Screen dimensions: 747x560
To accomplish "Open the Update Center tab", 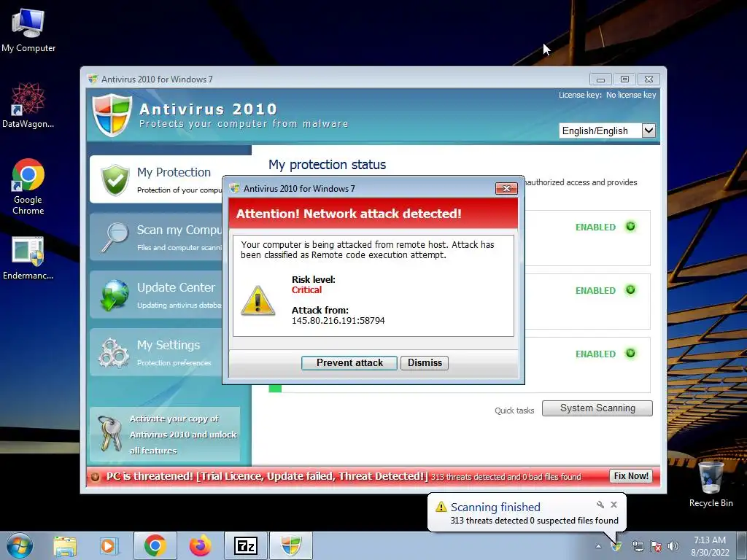I will [156, 295].
